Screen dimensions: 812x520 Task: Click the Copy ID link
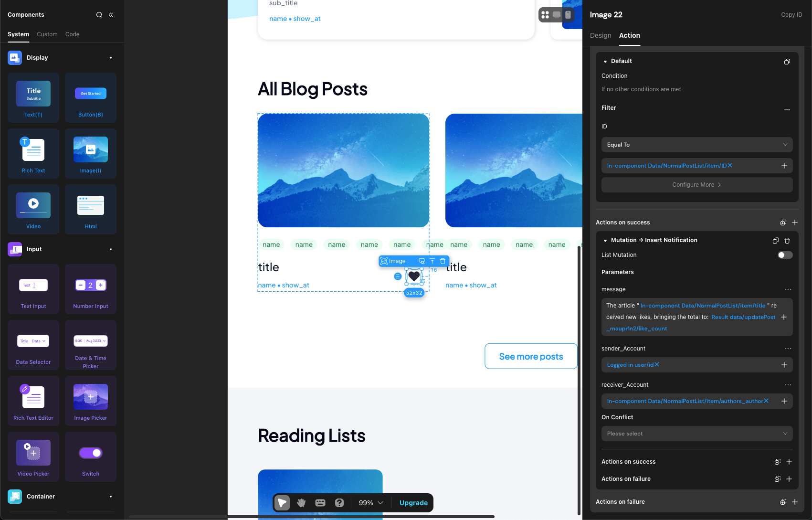(791, 15)
